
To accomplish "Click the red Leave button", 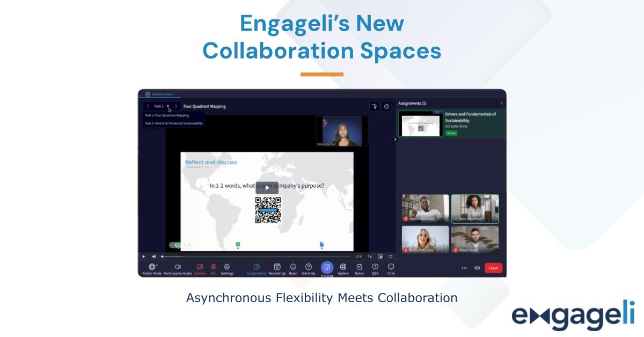I will tap(493, 268).
